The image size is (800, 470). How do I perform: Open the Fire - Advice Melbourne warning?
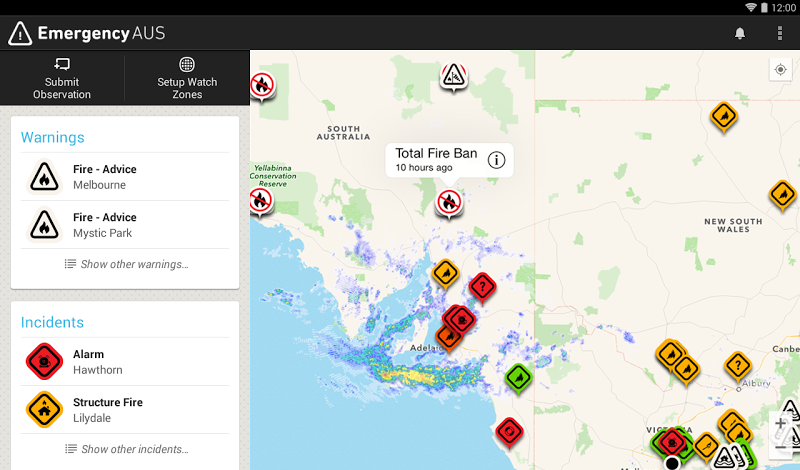[126, 177]
